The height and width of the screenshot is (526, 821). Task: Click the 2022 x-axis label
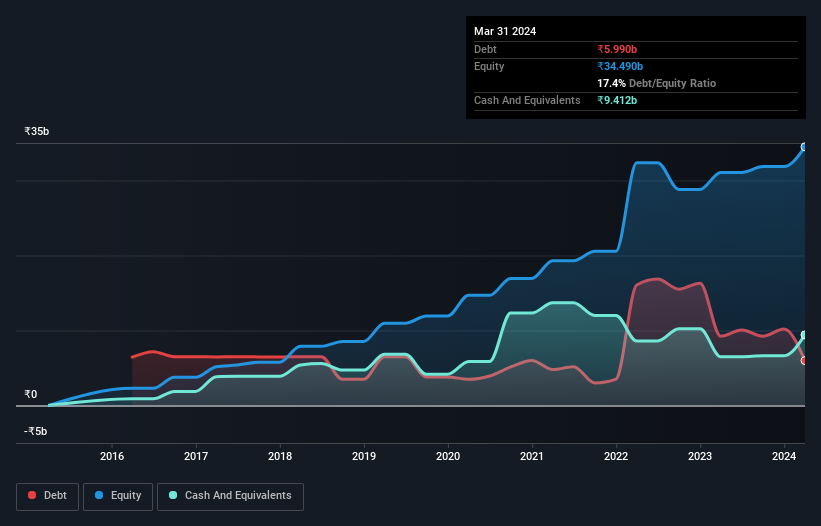click(x=616, y=456)
